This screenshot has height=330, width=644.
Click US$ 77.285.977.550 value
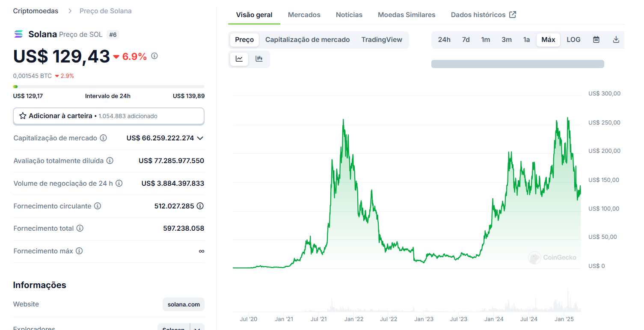point(171,161)
